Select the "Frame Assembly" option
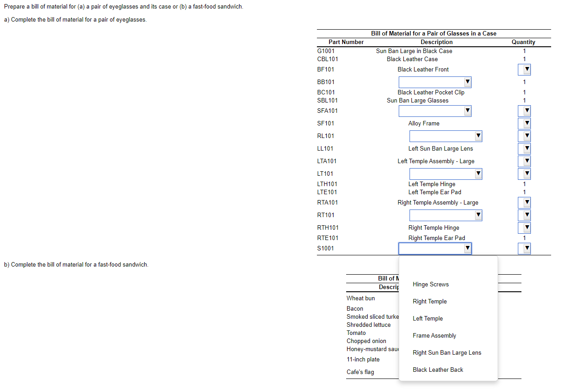Viewport: 570px width, 392px height. pos(434,335)
